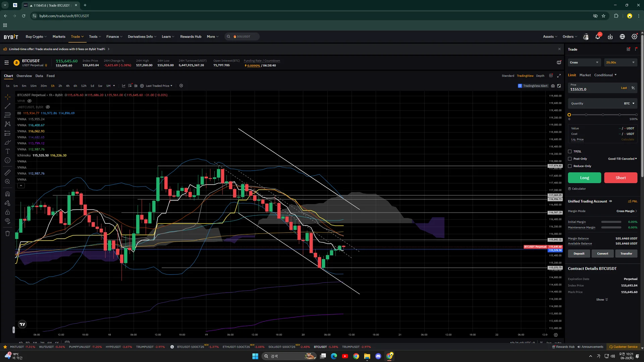Enable the TP/SL checkbox
Image resolution: width=644 pixels, height=362 pixels.
click(x=570, y=152)
